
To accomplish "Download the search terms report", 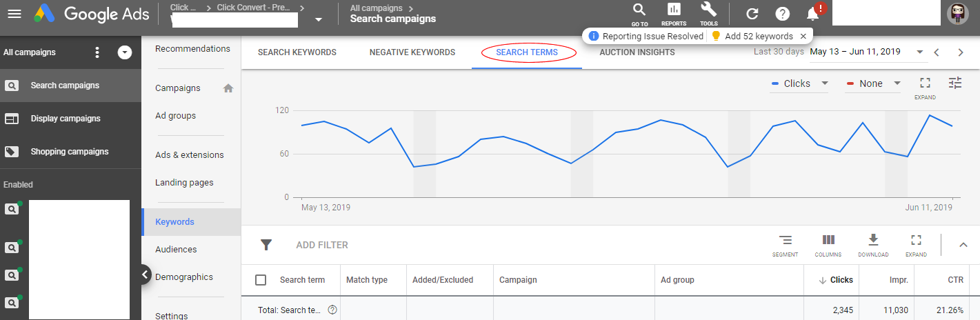I will (873, 246).
